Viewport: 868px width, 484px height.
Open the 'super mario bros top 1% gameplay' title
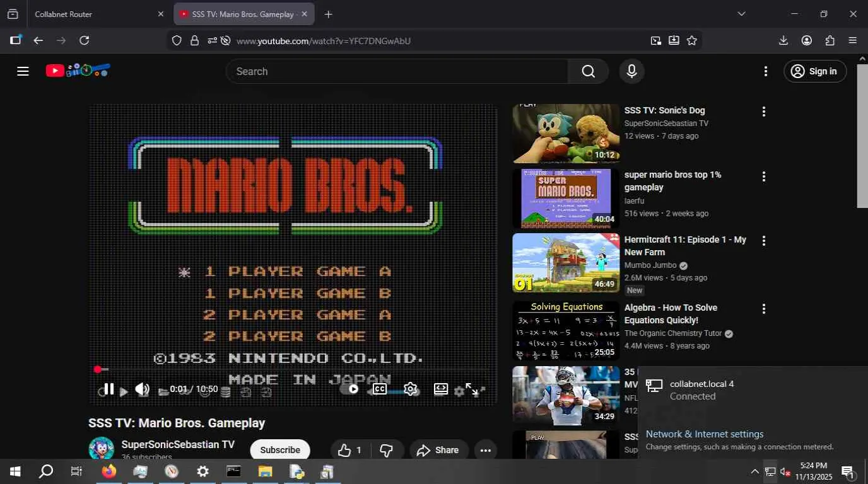(x=672, y=181)
